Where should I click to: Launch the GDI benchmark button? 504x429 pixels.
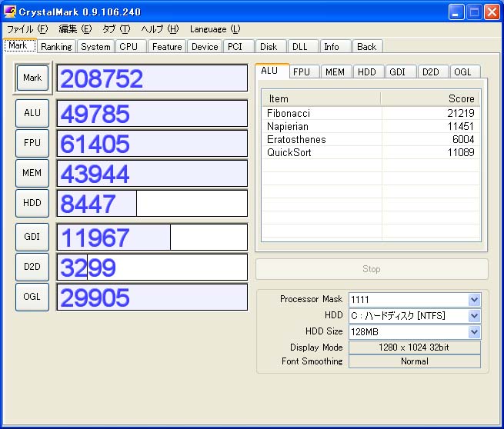pyautogui.click(x=32, y=237)
